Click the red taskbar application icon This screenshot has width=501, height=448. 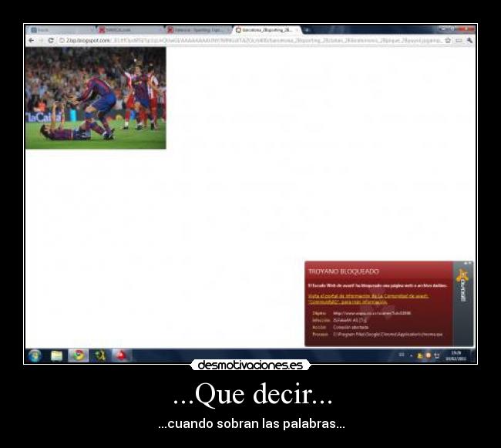[121, 355]
